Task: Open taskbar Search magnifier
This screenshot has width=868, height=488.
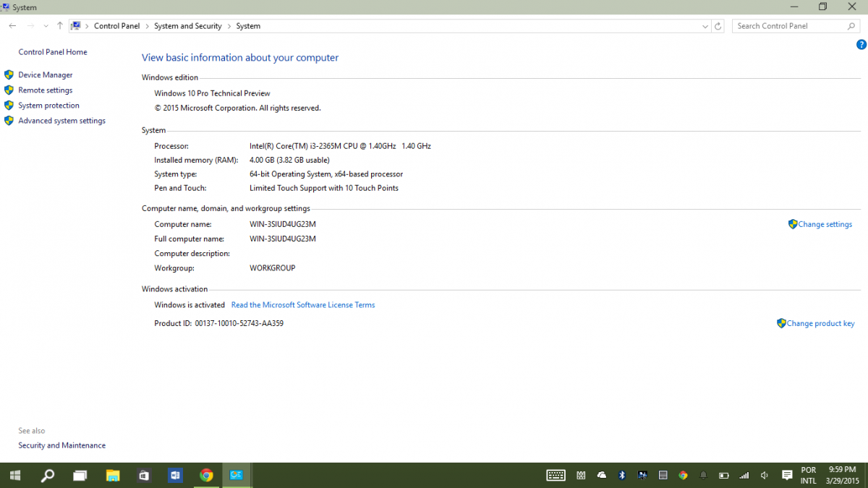Action: pyautogui.click(x=48, y=475)
